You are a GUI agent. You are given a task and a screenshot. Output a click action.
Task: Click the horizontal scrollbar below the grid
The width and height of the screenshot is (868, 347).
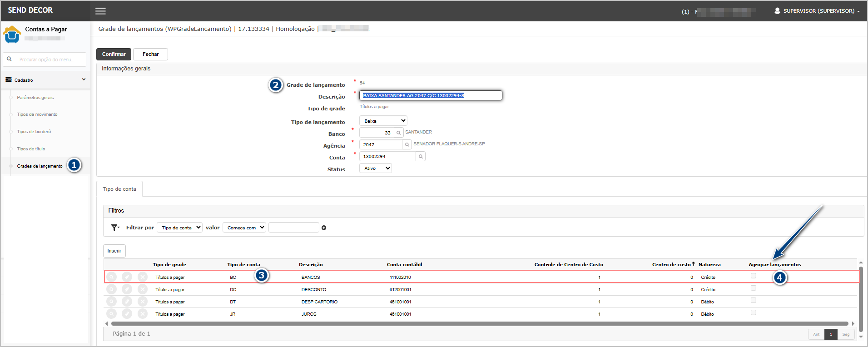pos(479,324)
